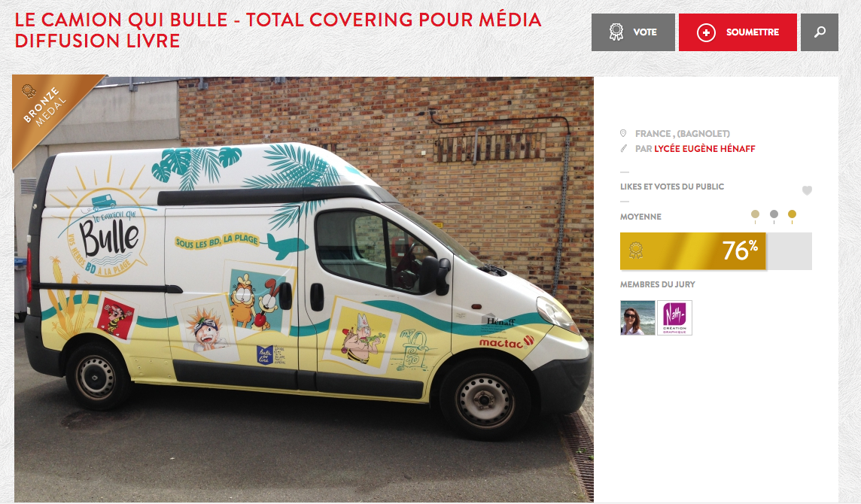Click the covered van project photo
This screenshot has height=504, width=861.
[303, 289]
